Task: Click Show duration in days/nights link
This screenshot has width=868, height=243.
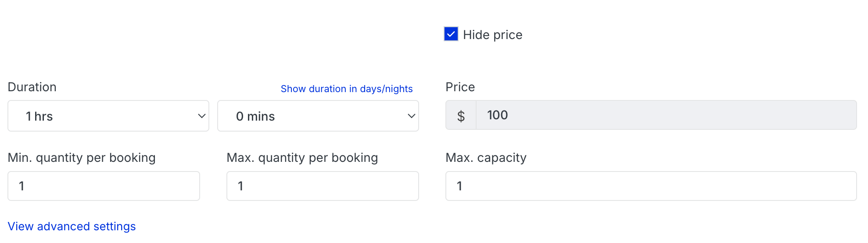Action: (x=346, y=89)
